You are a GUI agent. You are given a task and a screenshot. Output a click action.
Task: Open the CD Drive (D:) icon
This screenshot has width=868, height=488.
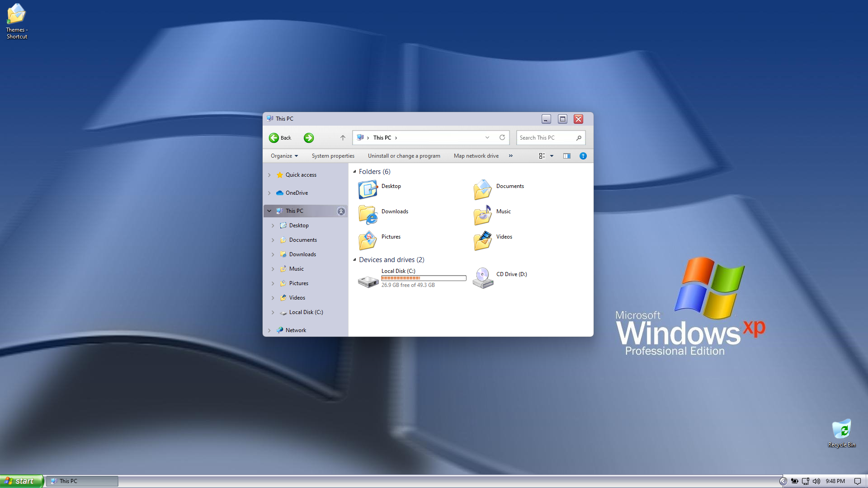(483, 277)
